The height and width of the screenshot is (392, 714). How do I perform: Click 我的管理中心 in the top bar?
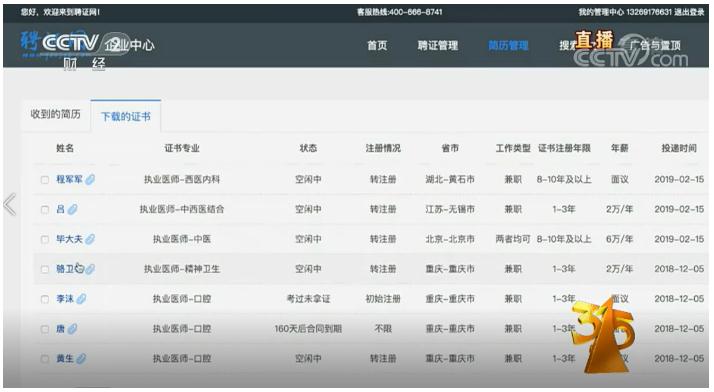pyautogui.click(x=601, y=12)
